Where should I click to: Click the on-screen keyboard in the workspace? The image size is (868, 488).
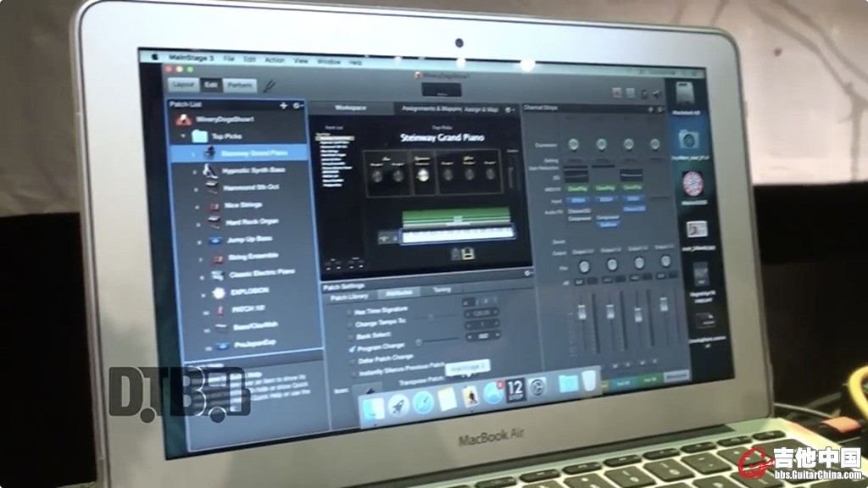point(459,235)
